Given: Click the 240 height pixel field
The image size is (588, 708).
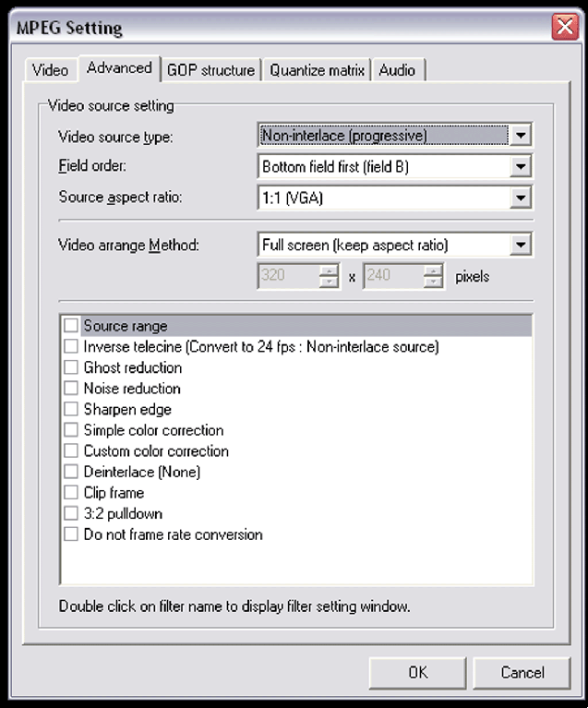Looking at the screenshot, I should point(393,275).
